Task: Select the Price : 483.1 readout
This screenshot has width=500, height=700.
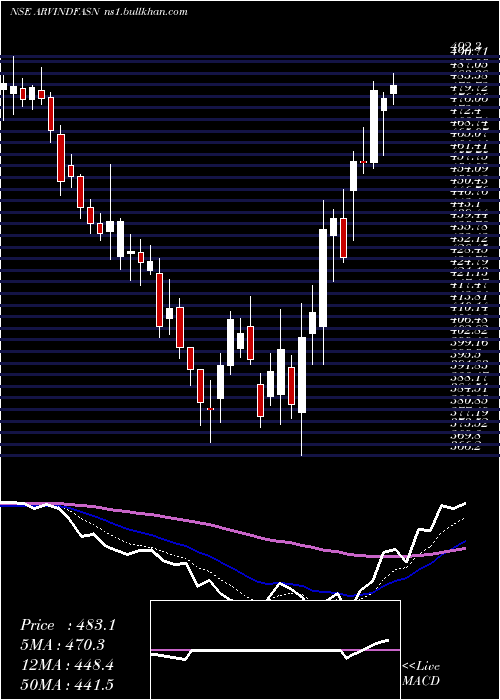Action: [x=68, y=625]
